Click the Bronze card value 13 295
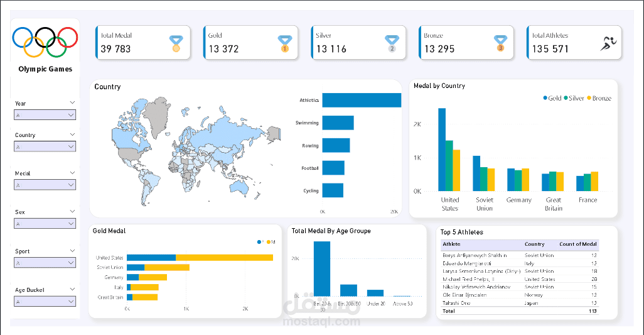The image size is (644, 335). [x=439, y=49]
